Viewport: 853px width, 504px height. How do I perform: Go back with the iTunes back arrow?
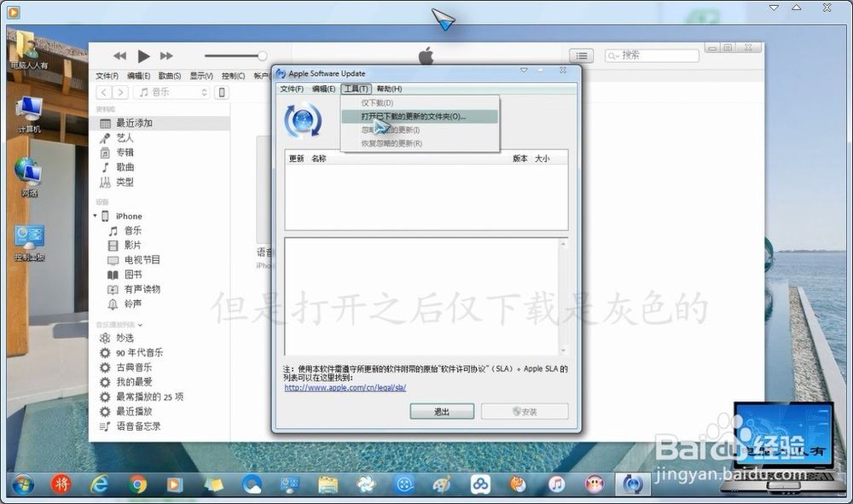(x=104, y=92)
